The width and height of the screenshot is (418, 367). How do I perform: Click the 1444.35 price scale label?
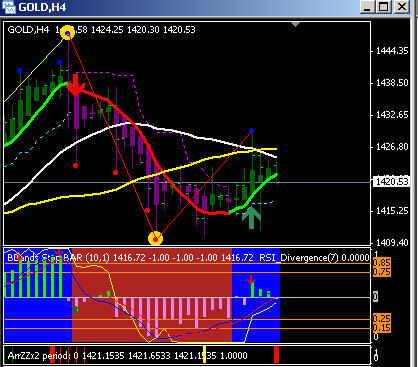tap(392, 51)
